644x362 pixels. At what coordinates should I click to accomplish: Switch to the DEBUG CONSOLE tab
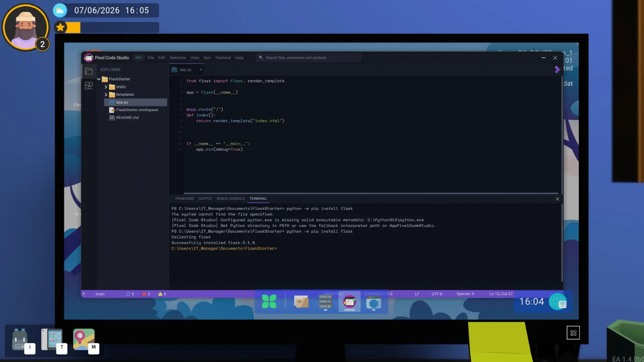[x=231, y=199]
